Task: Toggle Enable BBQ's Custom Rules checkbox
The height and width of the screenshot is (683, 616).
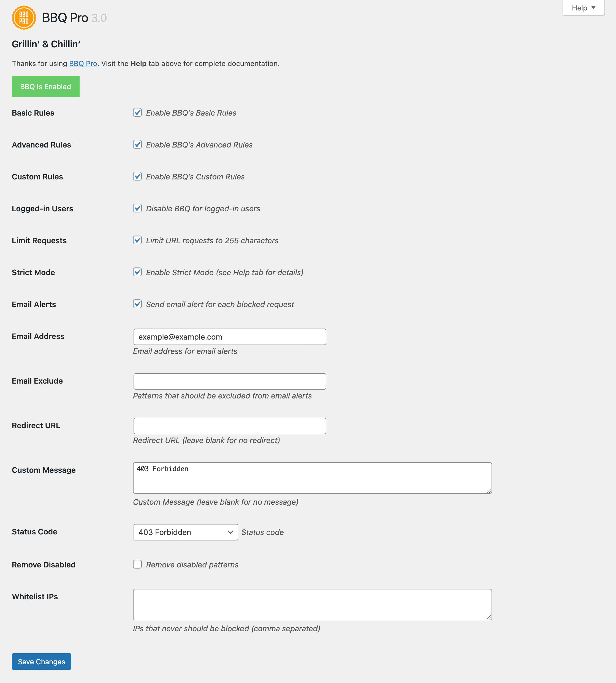Action: pos(137,176)
